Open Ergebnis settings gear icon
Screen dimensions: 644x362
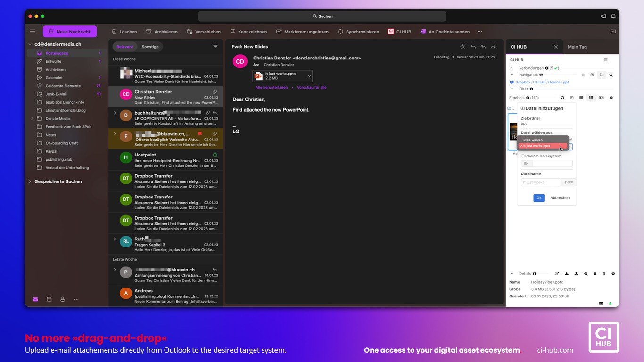611,98
